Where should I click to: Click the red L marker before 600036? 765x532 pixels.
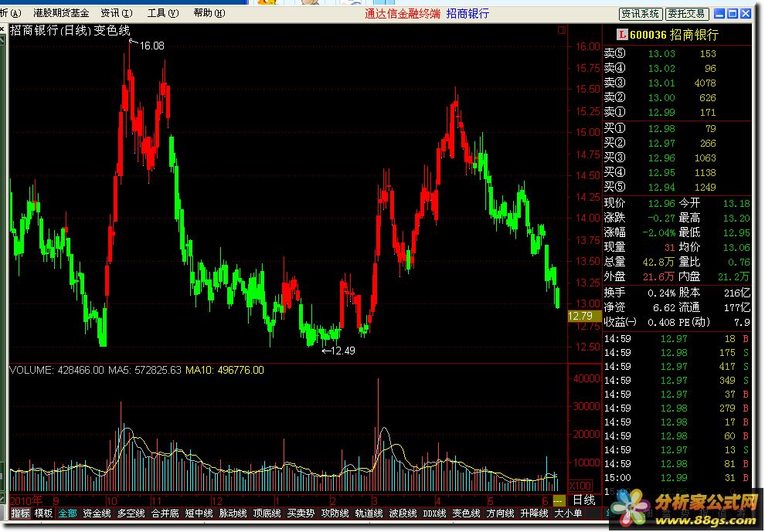(x=621, y=35)
